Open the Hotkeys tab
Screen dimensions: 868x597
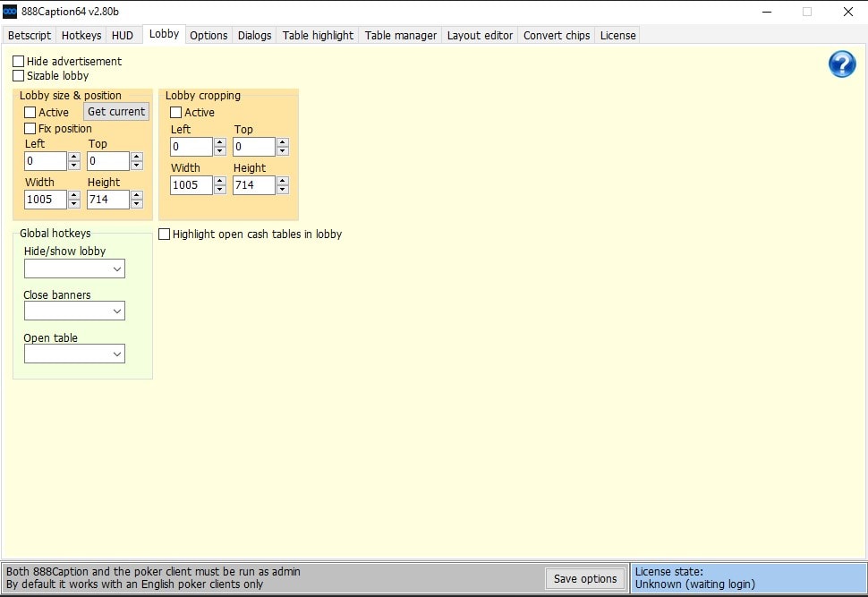[81, 36]
